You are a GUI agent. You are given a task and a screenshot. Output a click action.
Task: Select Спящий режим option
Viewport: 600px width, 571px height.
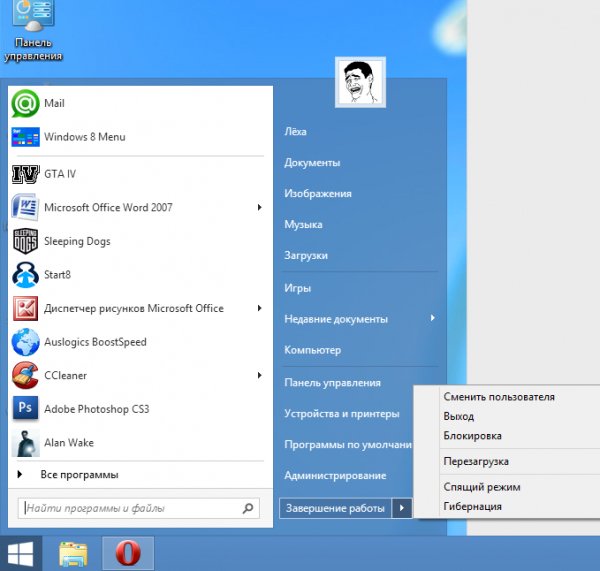(482, 487)
